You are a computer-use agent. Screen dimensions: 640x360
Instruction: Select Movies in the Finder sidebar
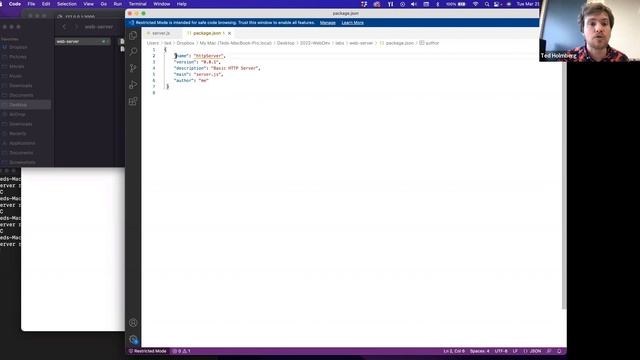tap(17, 66)
